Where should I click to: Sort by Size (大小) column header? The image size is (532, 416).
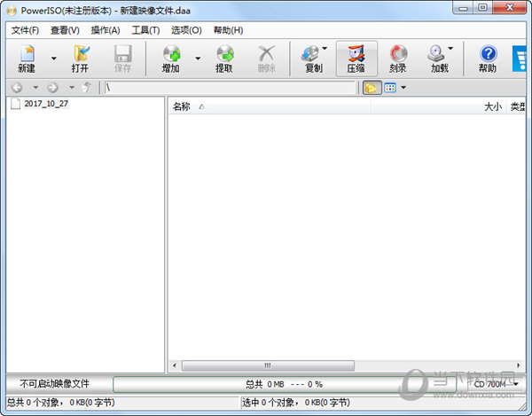click(438, 107)
